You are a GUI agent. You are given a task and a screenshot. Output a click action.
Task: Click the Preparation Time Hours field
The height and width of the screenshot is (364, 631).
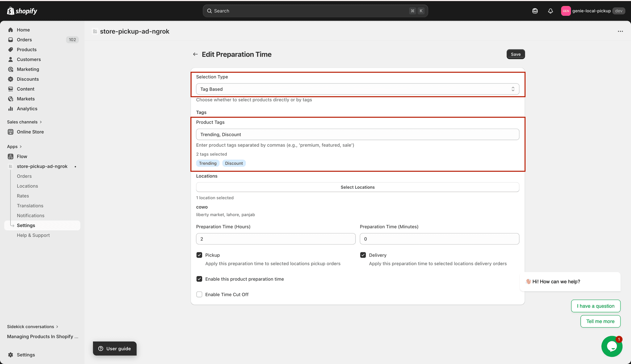(275, 239)
